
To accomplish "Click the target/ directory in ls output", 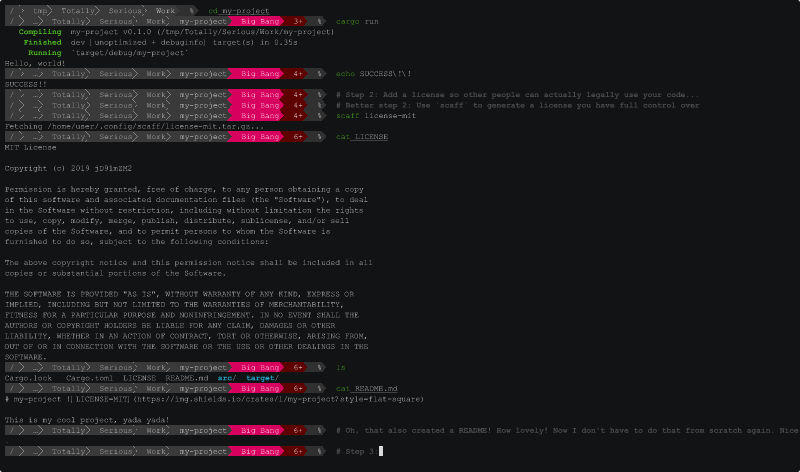I will click(262, 378).
